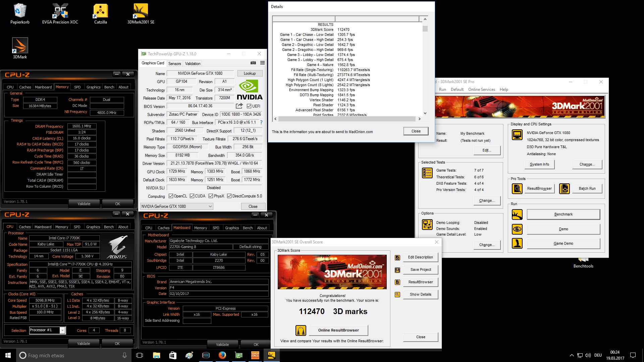Screen dimensions: 644x362
Task: Click the Selected Tests checklist icon
Action: click(x=427, y=173)
